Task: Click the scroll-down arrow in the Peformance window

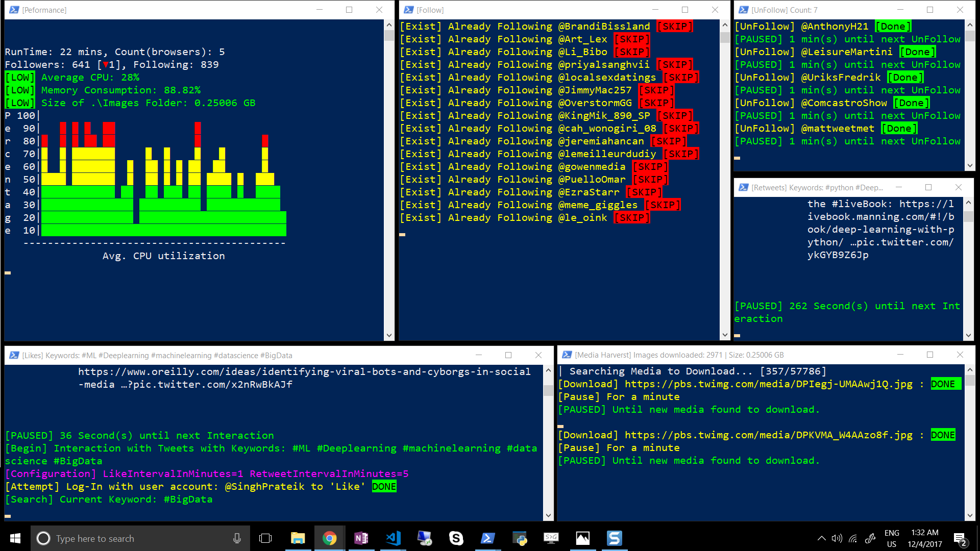Action: [389, 335]
